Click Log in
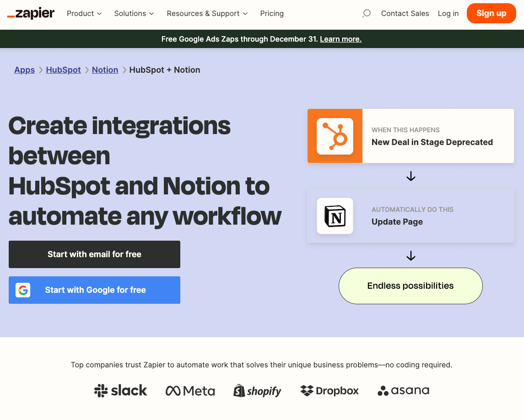The image size is (524, 420). coord(448,13)
